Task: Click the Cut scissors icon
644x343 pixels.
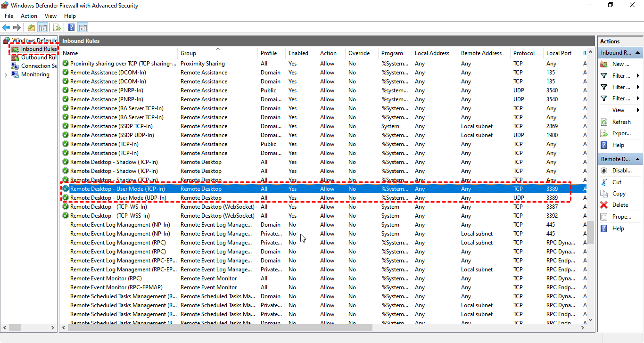Action: point(604,182)
